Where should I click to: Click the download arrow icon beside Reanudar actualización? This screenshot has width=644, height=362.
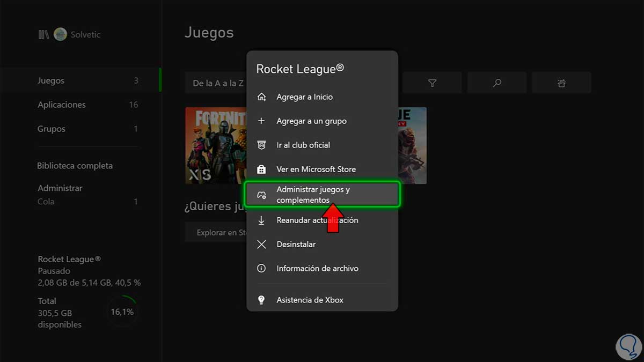pos(261,220)
